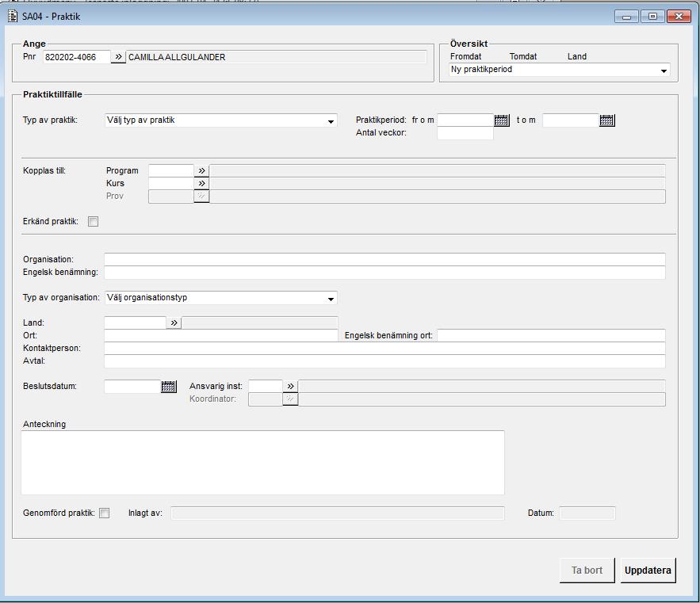The image size is (700, 603).
Task: Open calendar for Praktikperiod t o m date
Action: 606,120
